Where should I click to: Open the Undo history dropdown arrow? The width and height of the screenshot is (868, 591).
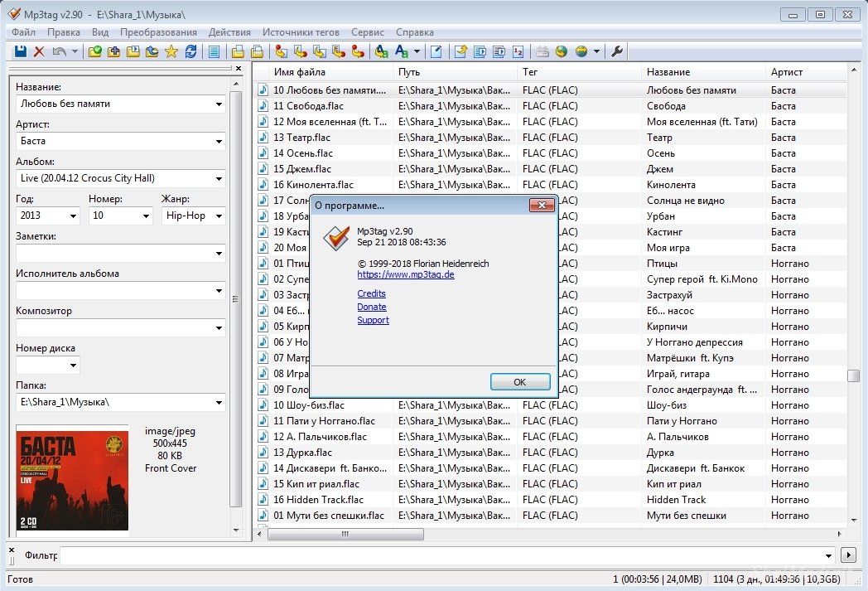pyautogui.click(x=75, y=51)
